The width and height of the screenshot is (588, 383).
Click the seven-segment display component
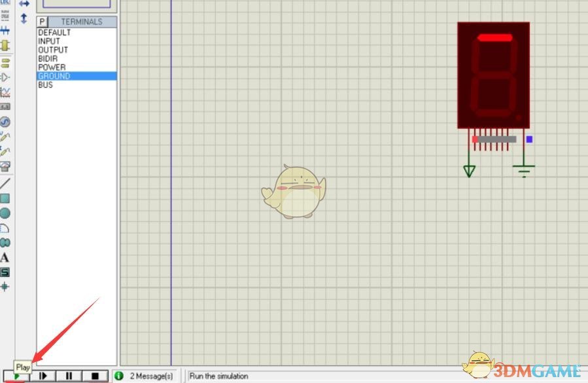click(494, 75)
